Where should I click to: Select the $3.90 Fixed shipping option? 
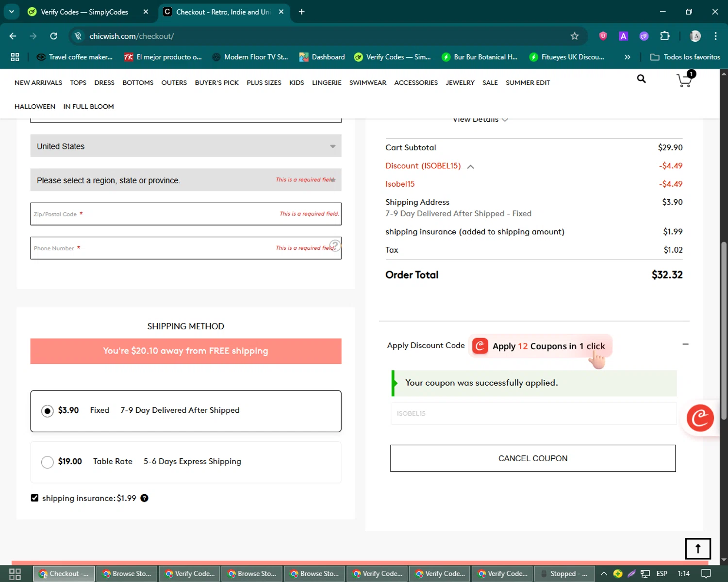coord(47,411)
